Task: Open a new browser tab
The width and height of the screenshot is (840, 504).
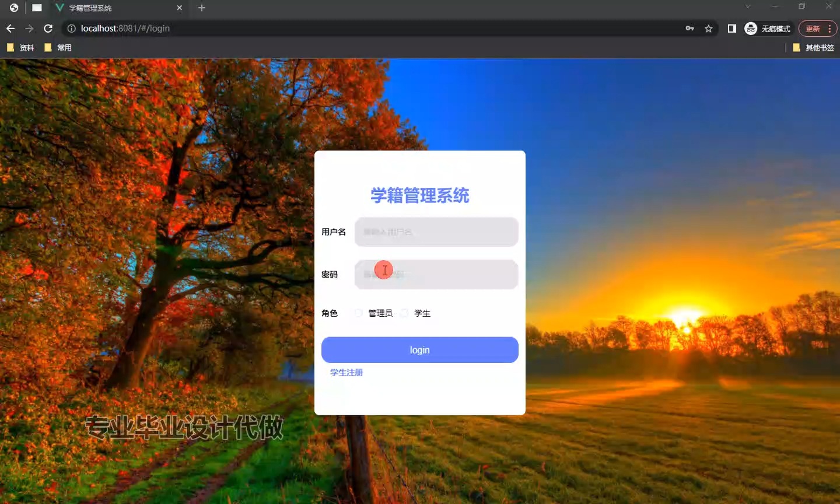Action: point(202,8)
